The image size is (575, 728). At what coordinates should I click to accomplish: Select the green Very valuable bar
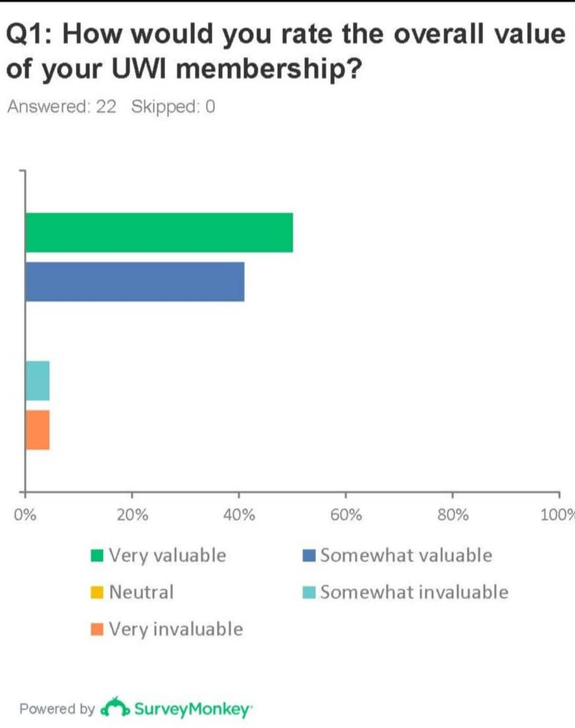(x=159, y=232)
